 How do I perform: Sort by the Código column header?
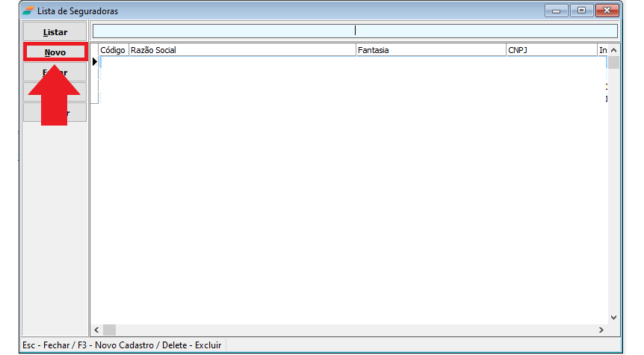(x=113, y=50)
